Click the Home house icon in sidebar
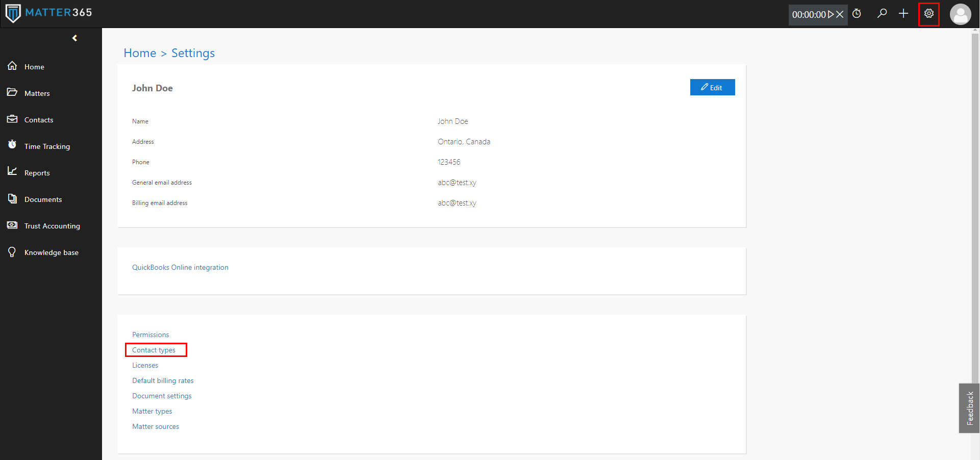The image size is (980, 460). [x=12, y=66]
